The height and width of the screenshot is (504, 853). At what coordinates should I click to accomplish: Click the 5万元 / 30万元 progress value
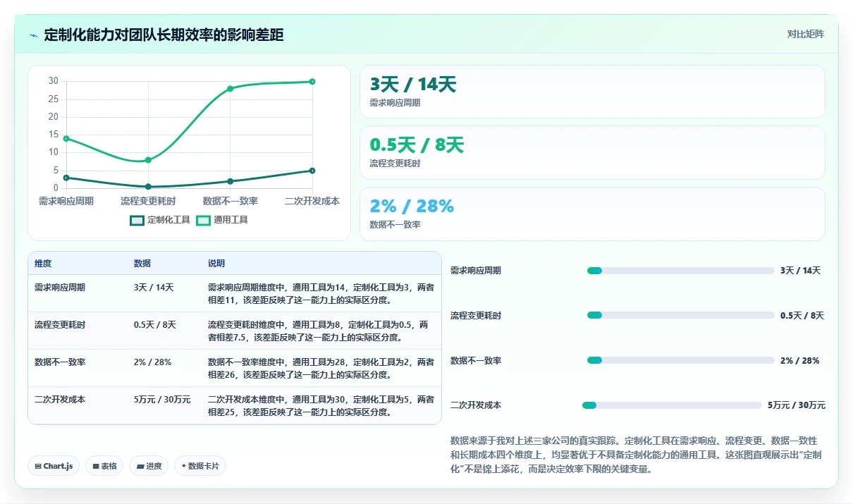(x=797, y=405)
